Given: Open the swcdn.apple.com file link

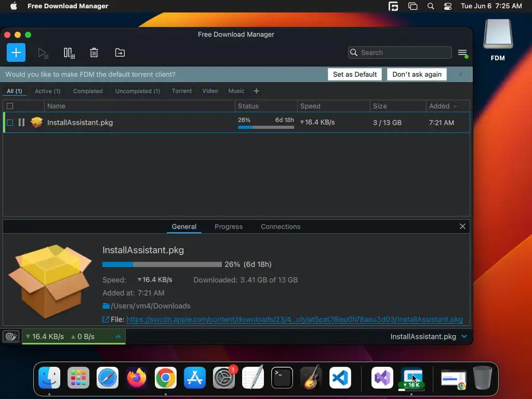Looking at the screenshot, I should coord(295,320).
